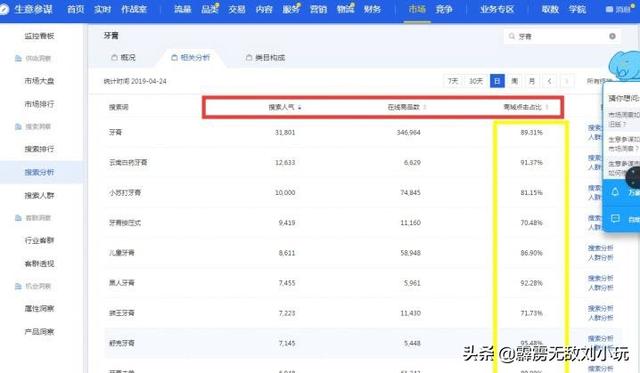640x373 pixels.
Task: Select the 日 date granularity
Action: point(497,81)
